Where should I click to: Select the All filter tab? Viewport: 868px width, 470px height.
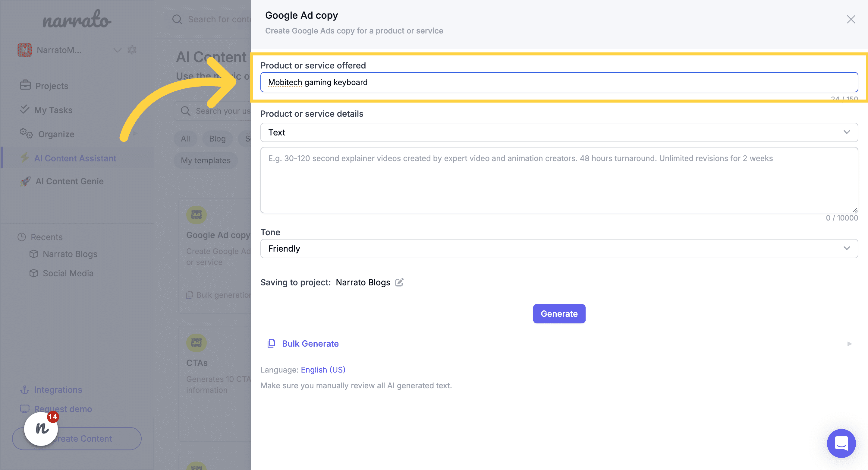click(185, 138)
